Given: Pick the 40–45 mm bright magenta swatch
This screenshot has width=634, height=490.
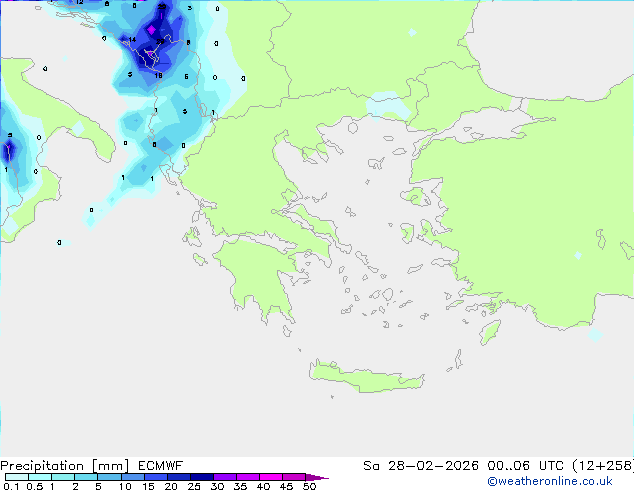Looking at the screenshot, I should click(271, 477).
